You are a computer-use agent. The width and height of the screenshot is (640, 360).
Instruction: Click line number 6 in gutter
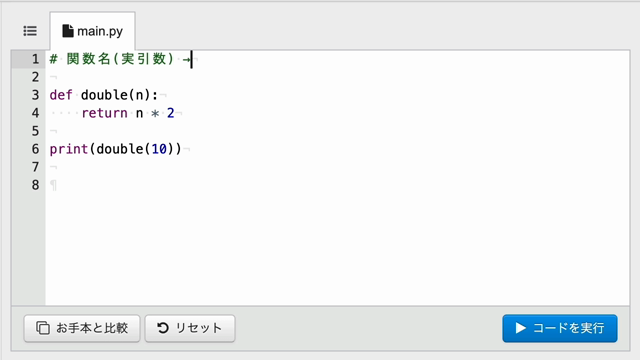[36, 149]
